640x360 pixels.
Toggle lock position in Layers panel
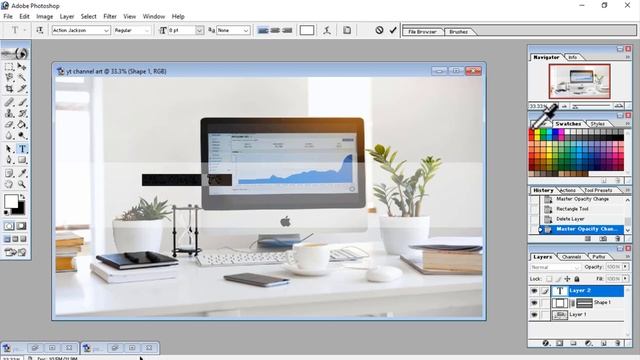[x=567, y=279]
